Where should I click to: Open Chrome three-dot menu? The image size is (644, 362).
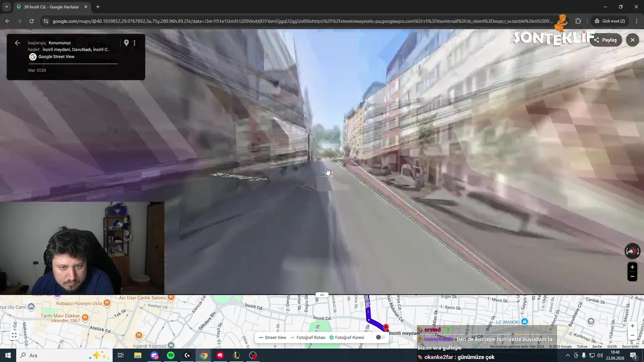pos(636,21)
